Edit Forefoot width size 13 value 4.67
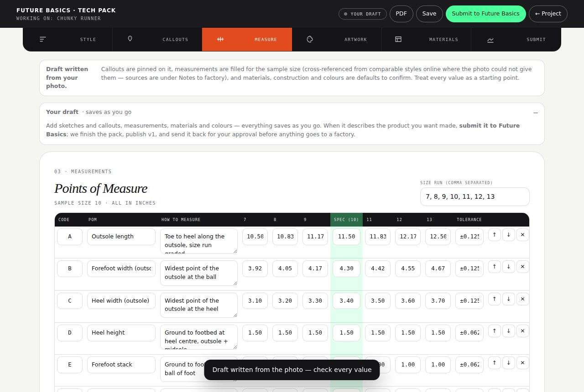The width and height of the screenshot is (584, 392). pyautogui.click(x=438, y=268)
